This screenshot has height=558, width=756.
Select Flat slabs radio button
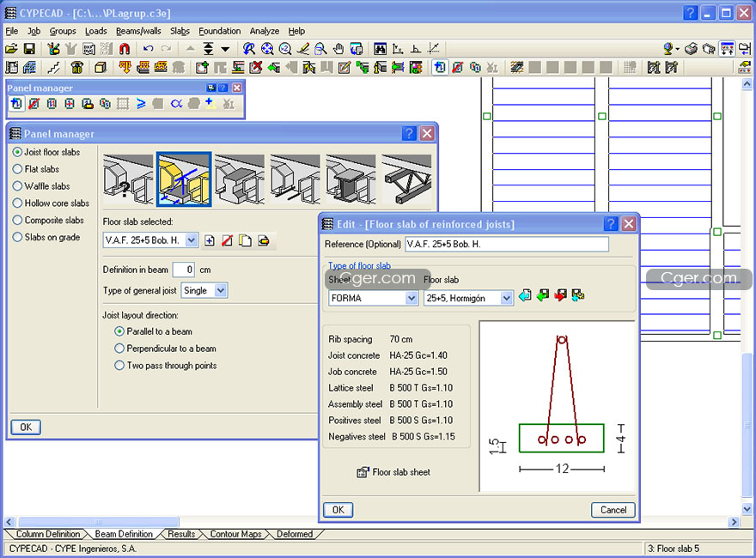[x=17, y=169]
